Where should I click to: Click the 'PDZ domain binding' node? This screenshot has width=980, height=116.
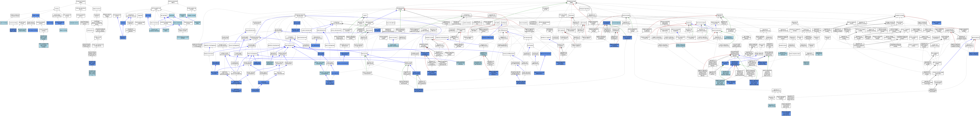pyautogui.click(x=33, y=30)
